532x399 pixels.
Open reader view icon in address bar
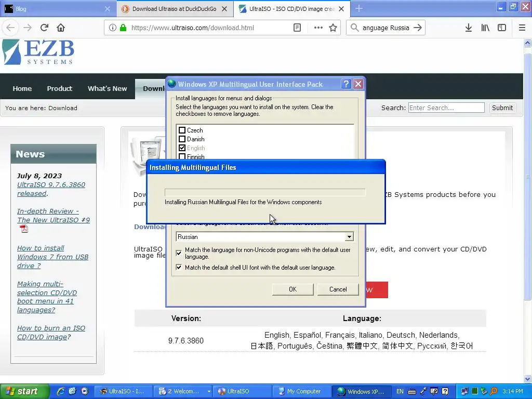pos(297,28)
